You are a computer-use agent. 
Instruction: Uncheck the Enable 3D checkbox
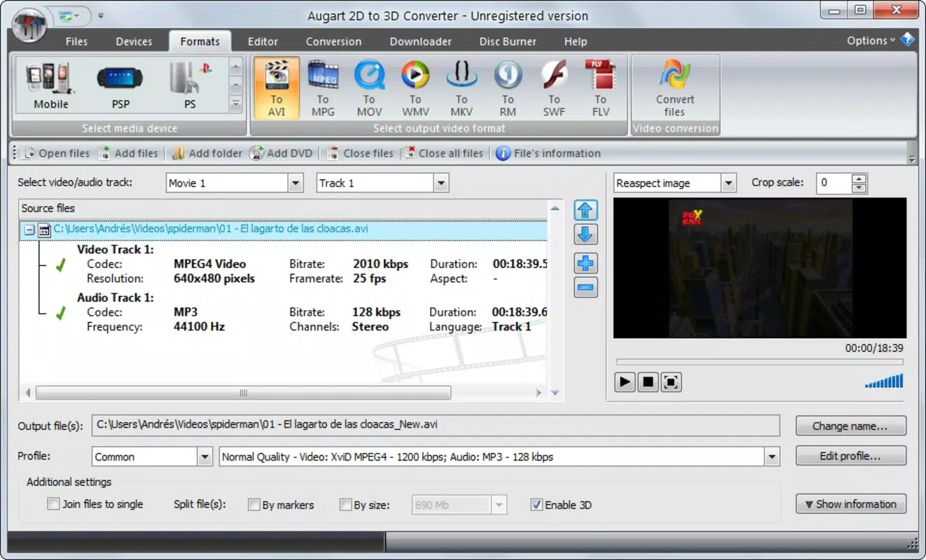pos(537,505)
